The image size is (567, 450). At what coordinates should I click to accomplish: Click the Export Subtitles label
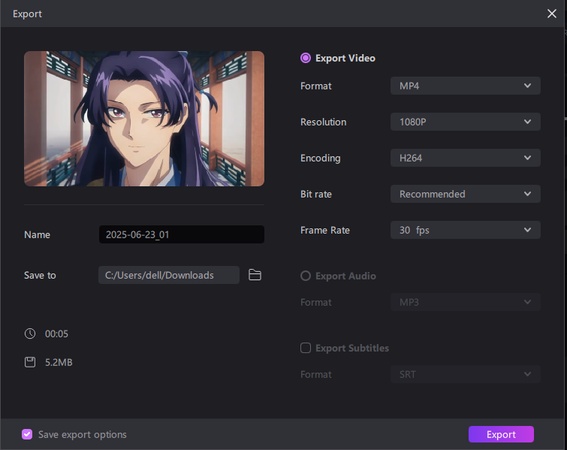tap(352, 348)
